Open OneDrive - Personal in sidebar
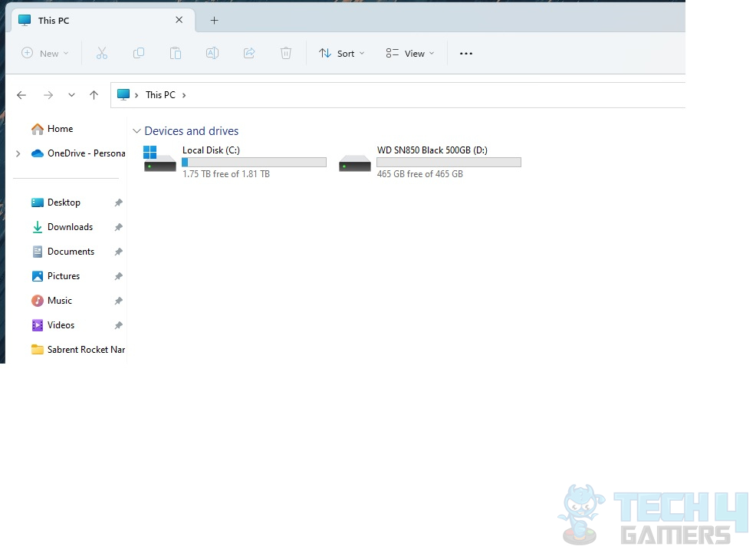This screenshot has width=756, height=553. [x=87, y=153]
